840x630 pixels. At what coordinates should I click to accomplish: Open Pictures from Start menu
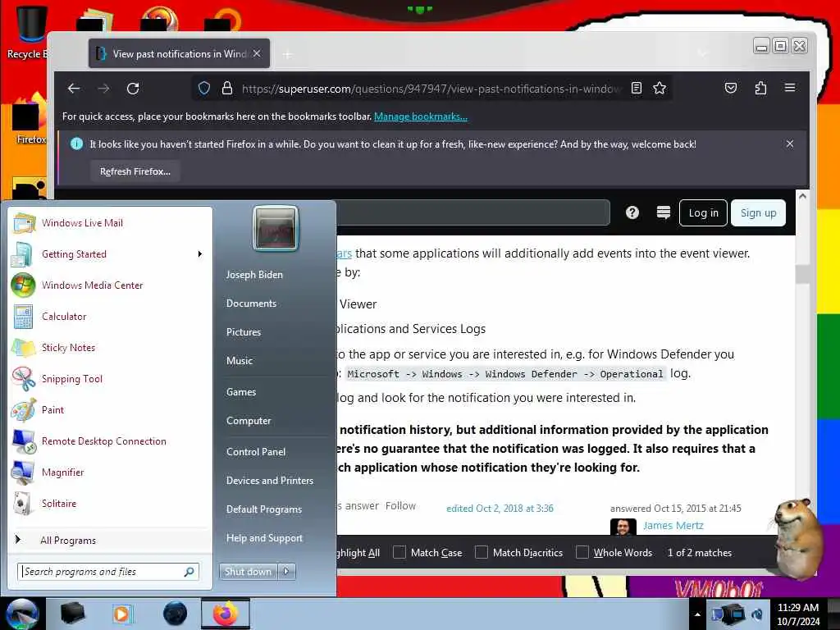click(244, 332)
